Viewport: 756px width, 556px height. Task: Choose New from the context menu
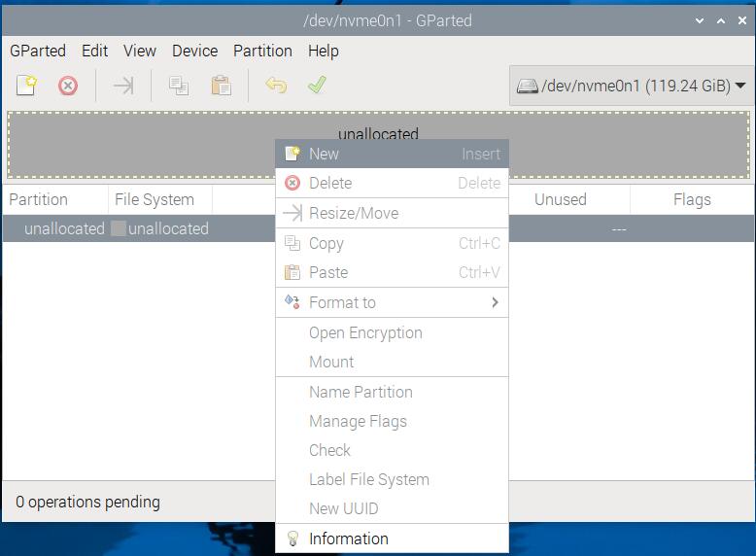coord(392,154)
